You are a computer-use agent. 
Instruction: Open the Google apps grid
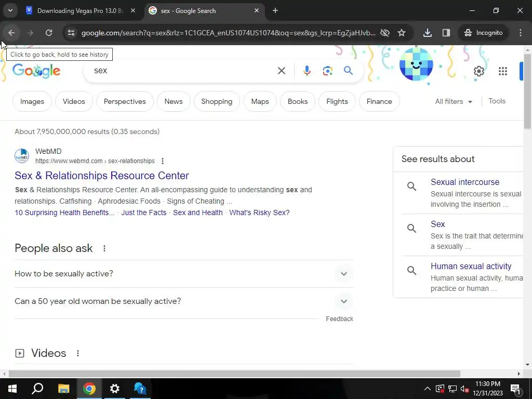click(x=503, y=71)
